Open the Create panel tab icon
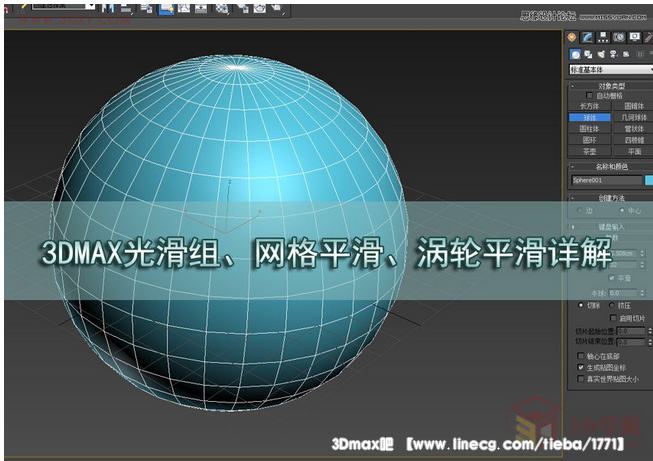This screenshot has width=653, height=461. tap(572, 37)
